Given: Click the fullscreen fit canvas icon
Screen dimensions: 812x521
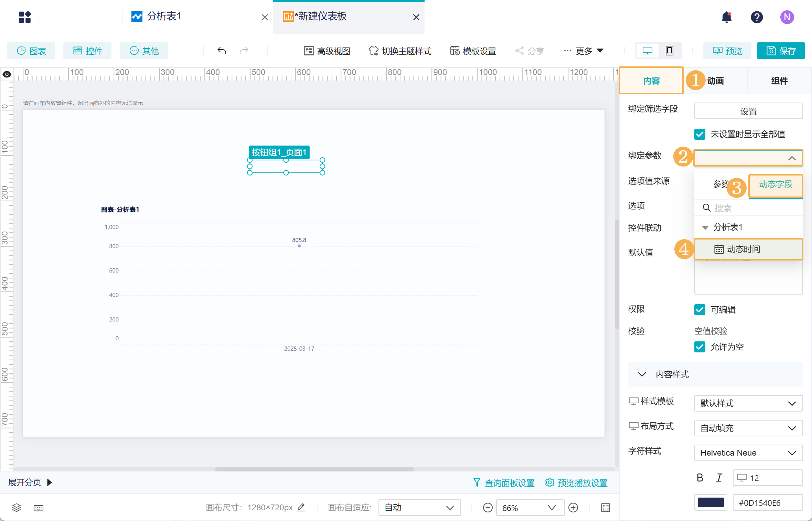Looking at the screenshot, I should tap(606, 508).
